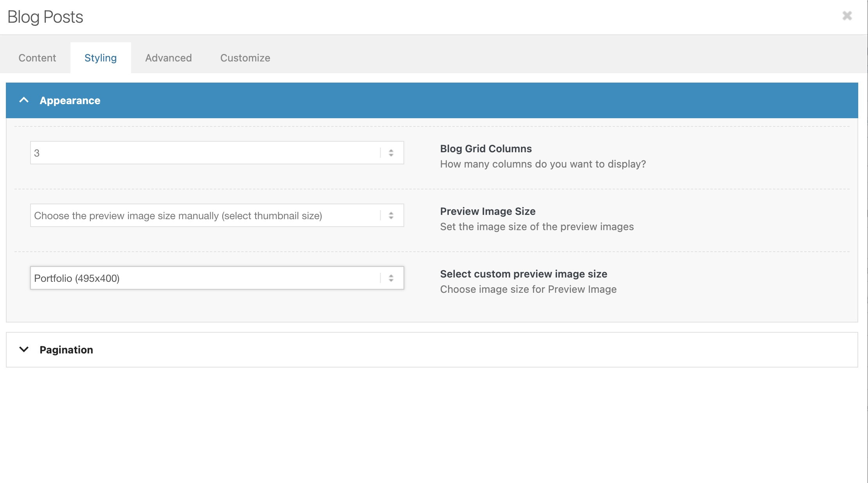The height and width of the screenshot is (483, 868).
Task: Click the arrows icon in the columns dropdown
Action: pos(391,153)
